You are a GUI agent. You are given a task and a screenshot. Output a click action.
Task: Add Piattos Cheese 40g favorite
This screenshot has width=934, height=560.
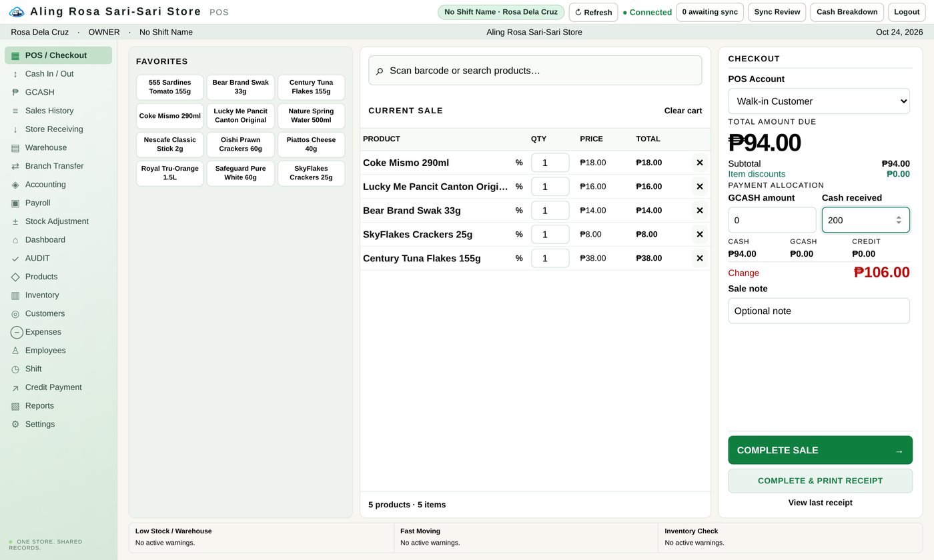[x=311, y=145]
